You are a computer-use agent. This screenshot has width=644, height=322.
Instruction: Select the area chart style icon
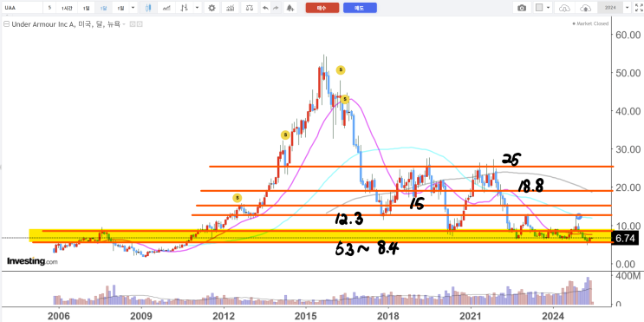click(166, 8)
